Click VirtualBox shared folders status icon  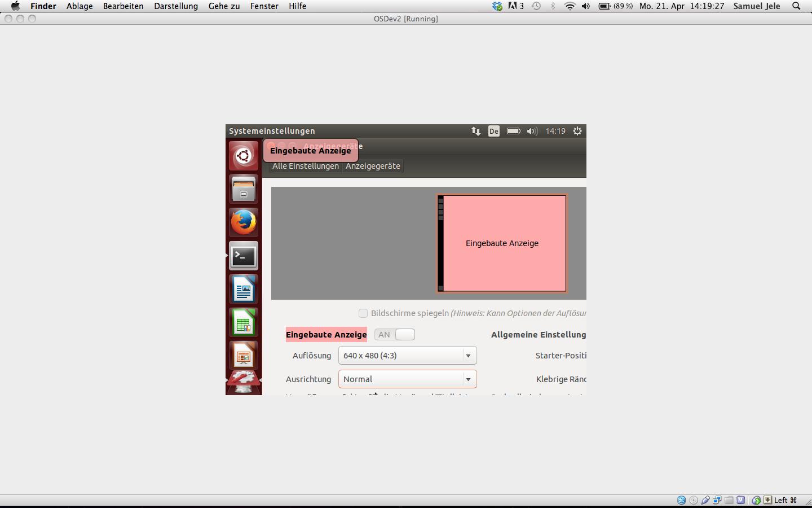coord(729,500)
